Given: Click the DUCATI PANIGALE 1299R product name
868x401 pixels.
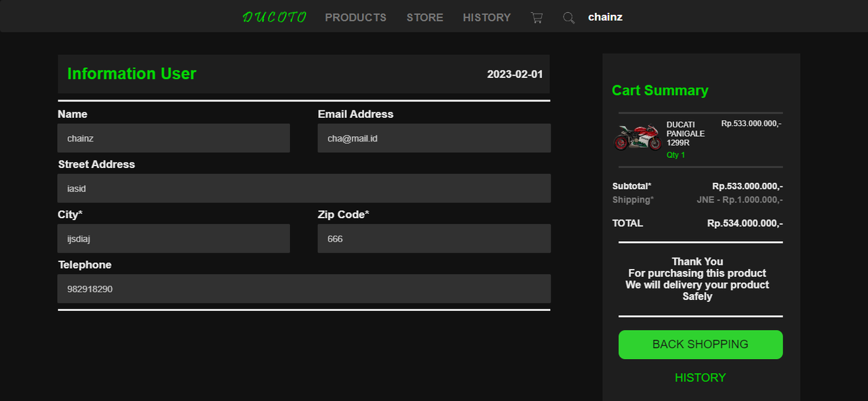Looking at the screenshot, I should (686, 134).
